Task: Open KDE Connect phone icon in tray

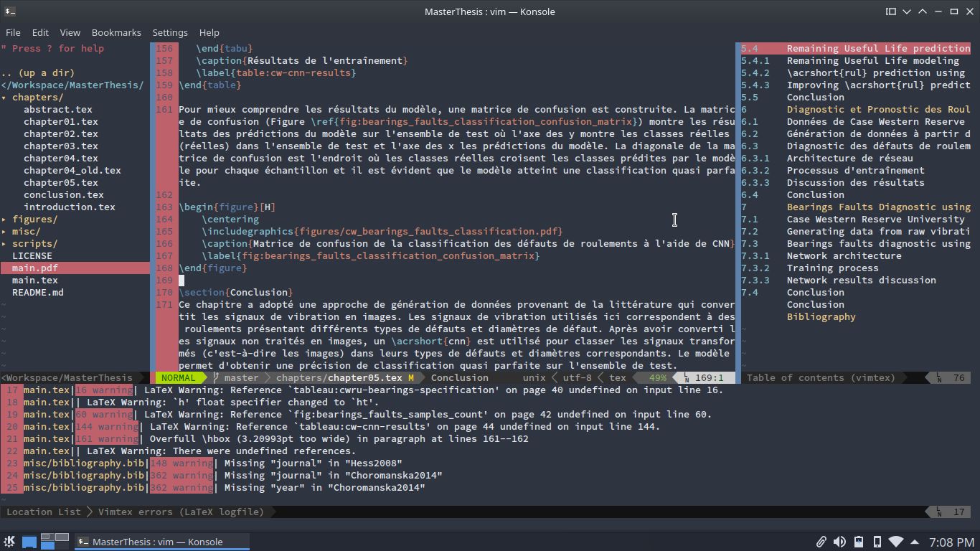Action: click(x=877, y=542)
